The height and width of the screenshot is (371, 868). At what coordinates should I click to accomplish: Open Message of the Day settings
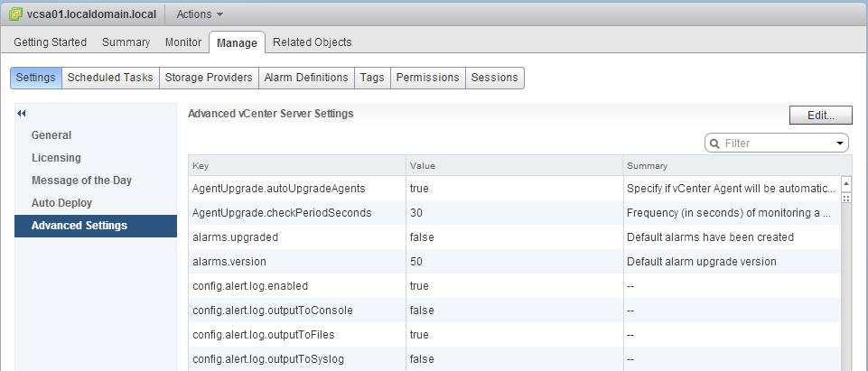[x=81, y=181]
